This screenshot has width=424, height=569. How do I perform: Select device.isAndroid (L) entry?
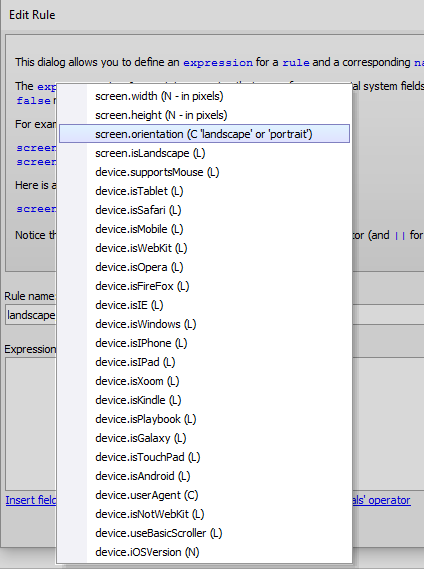204,476
